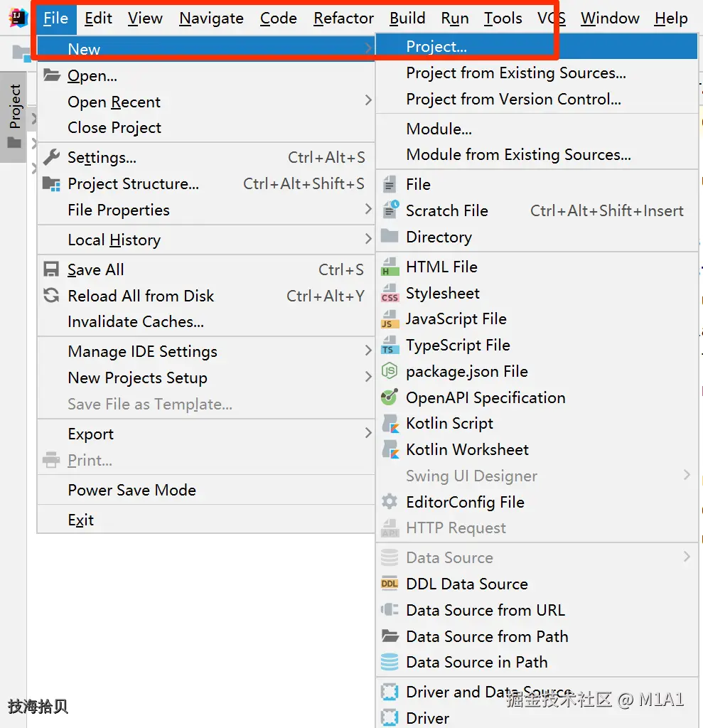Open the View menu
The height and width of the screenshot is (728, 703).
tap(145, 18)
